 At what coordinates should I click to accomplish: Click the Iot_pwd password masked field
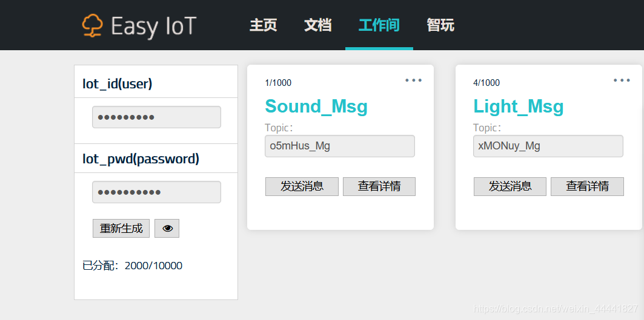click(x=156, y=192)
